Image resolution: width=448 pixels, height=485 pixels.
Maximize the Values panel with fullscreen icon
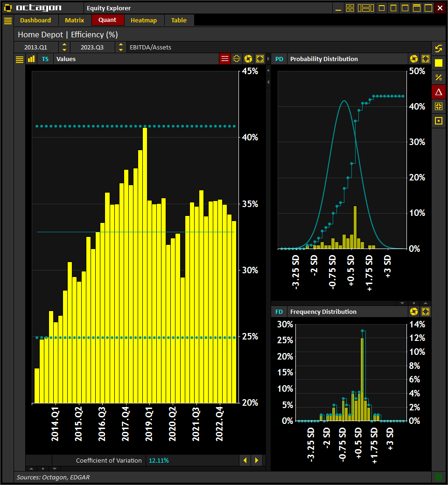(260, 59)
